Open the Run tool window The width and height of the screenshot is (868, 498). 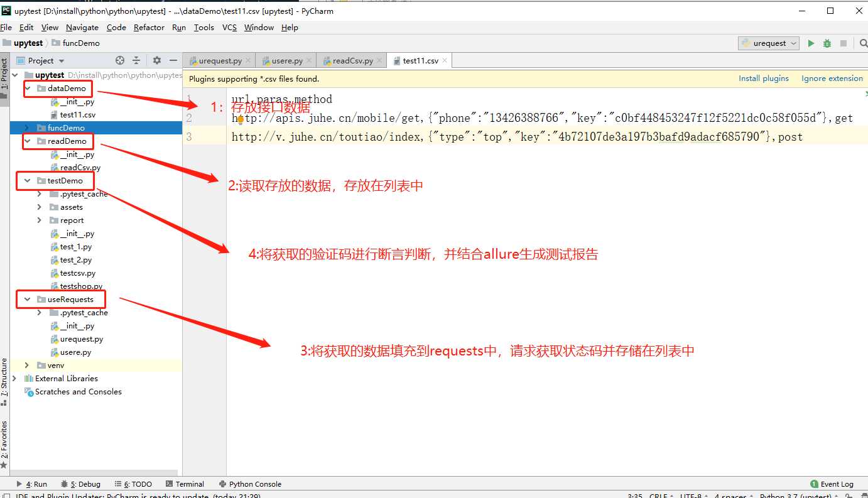coord(31,484)
